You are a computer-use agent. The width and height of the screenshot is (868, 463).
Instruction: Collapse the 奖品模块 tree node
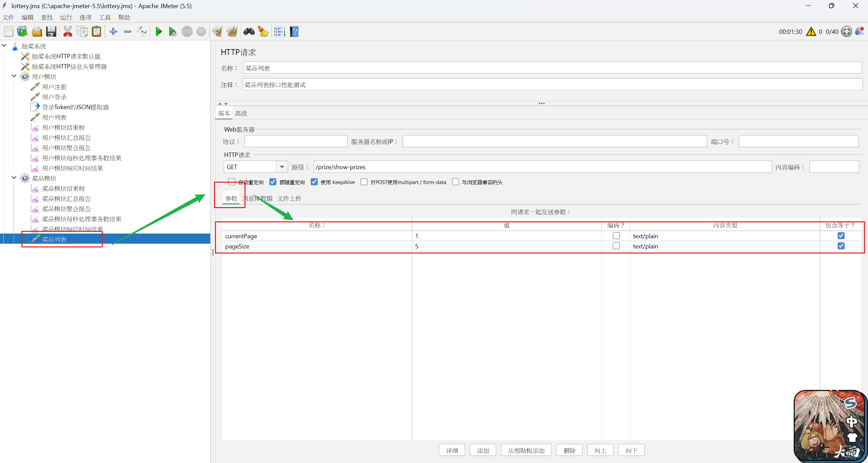click(14, 178)
